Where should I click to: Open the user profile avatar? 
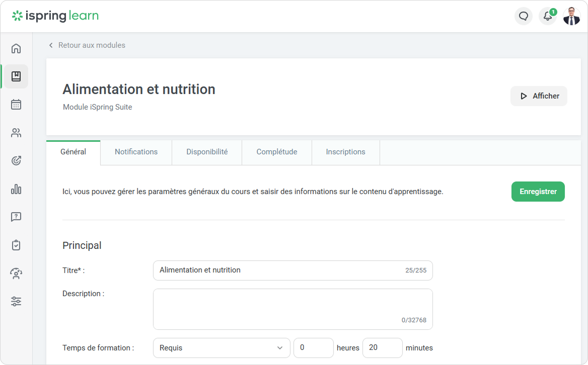571,16
